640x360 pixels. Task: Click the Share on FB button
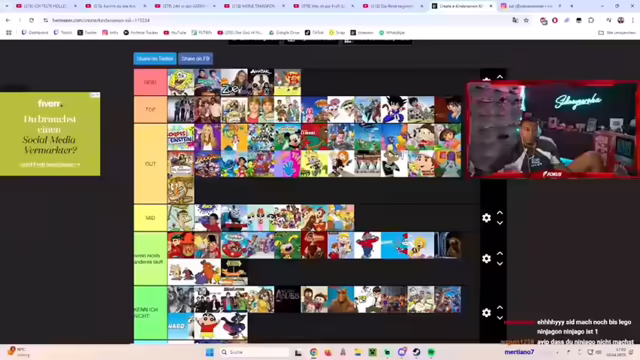(196, 59)
